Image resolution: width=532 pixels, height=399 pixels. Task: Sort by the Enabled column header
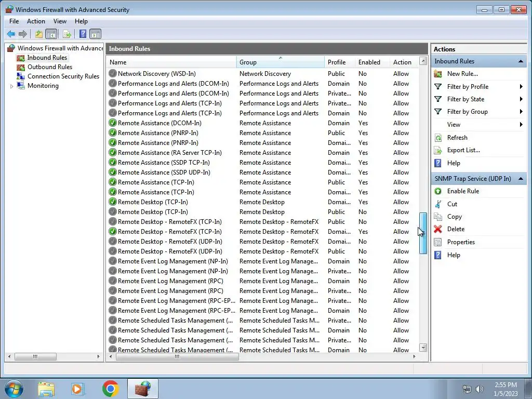pos(372,62)
